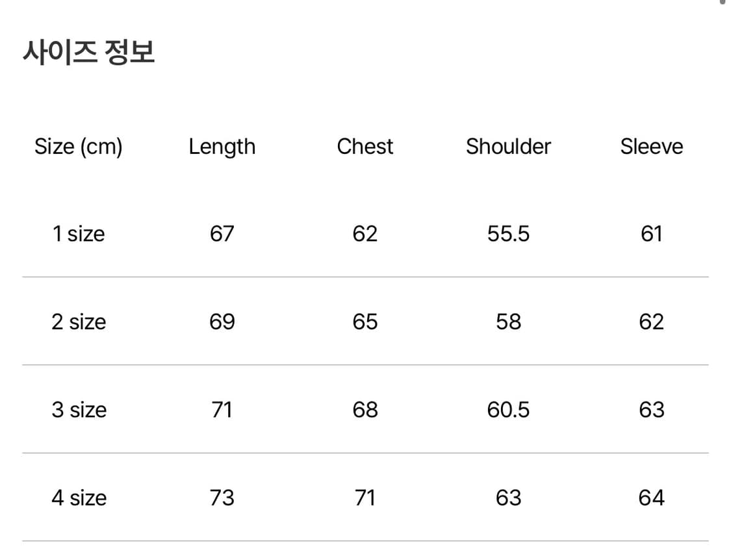The image size is (731, 560).
Task: Click the 60.5 shoulder measurement
Action: pyautogui.click(x=508, y=410)
